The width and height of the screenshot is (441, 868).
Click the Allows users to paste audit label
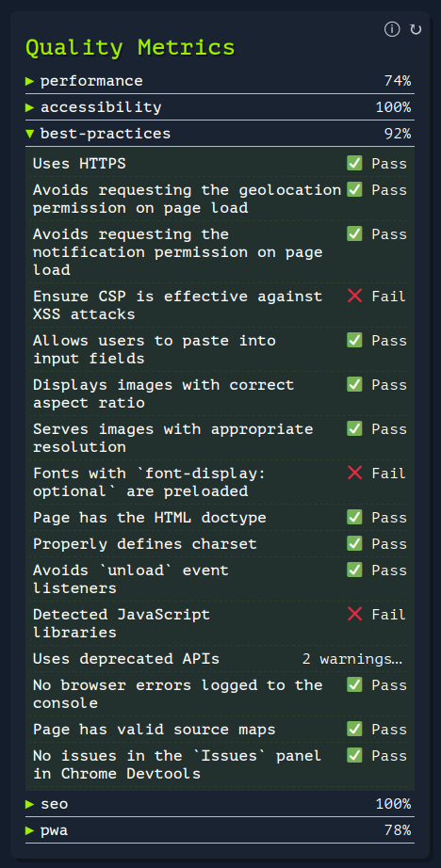point(154,349)
